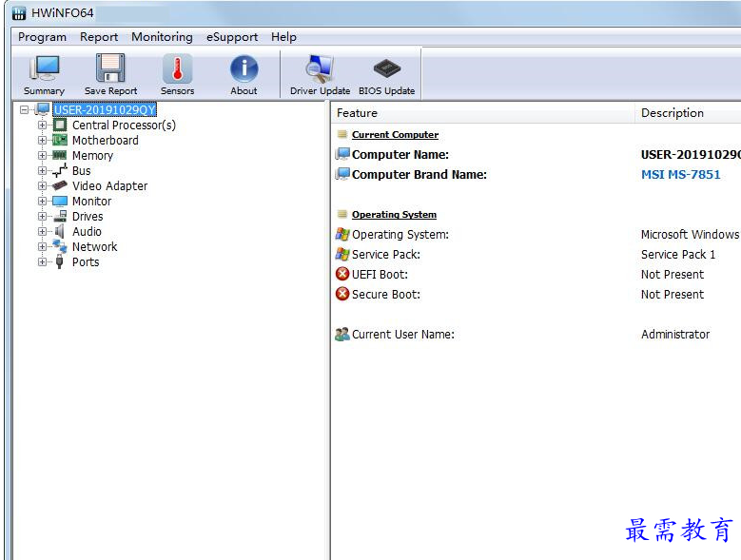Select the Audio speaker icon

[x=60, y=231]
